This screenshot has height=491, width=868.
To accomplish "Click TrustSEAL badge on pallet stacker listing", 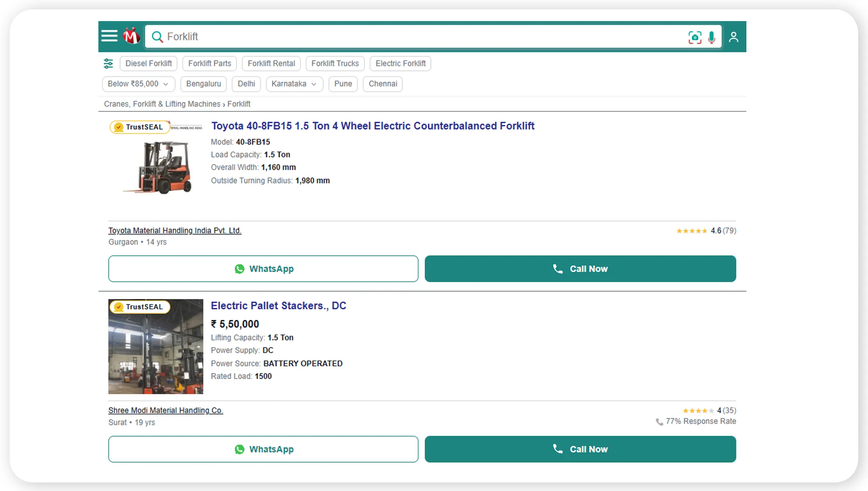I will click(x=140, y=307).
